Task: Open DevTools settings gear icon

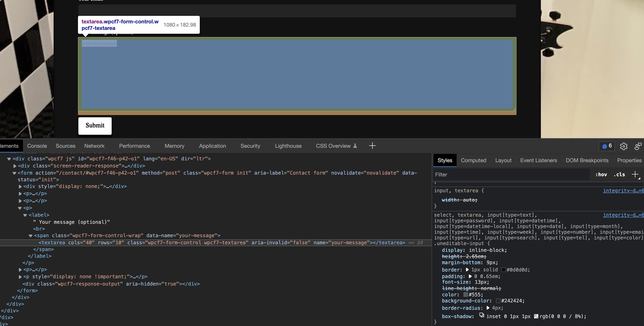Action: point(623,146)
